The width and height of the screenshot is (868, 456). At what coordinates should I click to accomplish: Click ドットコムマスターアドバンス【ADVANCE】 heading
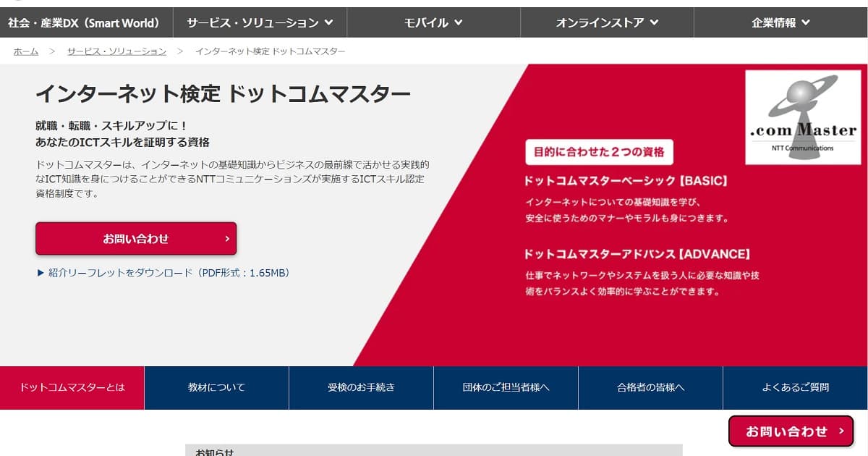tap(637, 254)
